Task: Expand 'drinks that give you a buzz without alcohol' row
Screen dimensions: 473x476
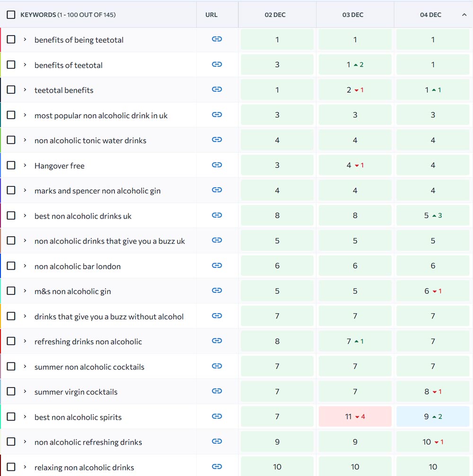Action: point(25,316)
